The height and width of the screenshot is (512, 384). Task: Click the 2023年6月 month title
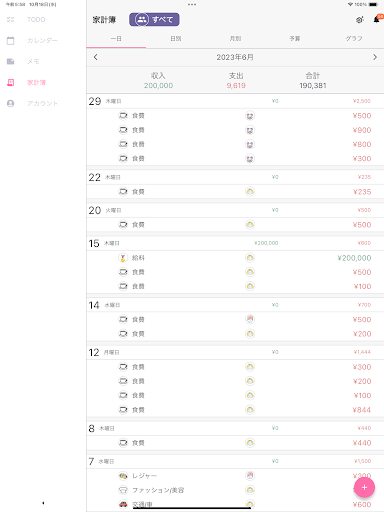pyautogui.click(x=235, y=57)
